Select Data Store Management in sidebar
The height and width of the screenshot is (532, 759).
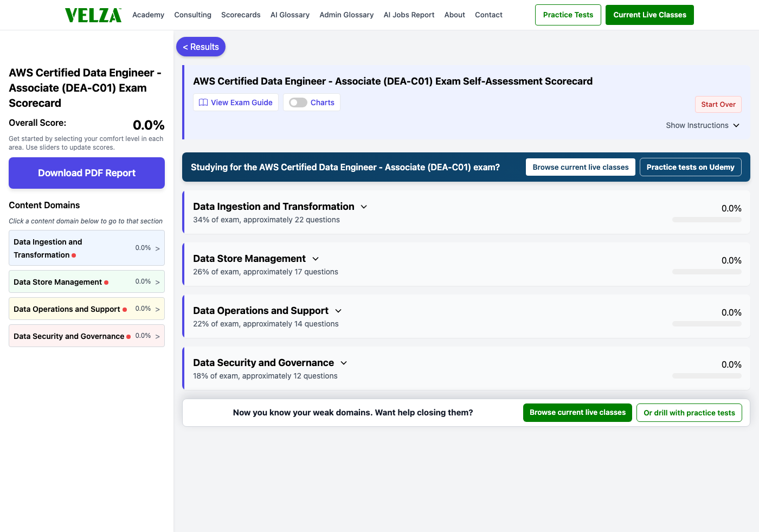[x=87, y=281]
